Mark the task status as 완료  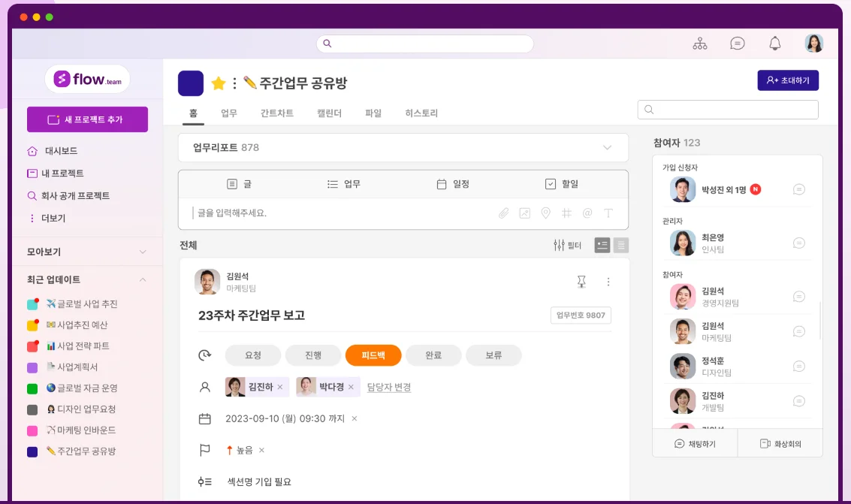pos(433,355)
